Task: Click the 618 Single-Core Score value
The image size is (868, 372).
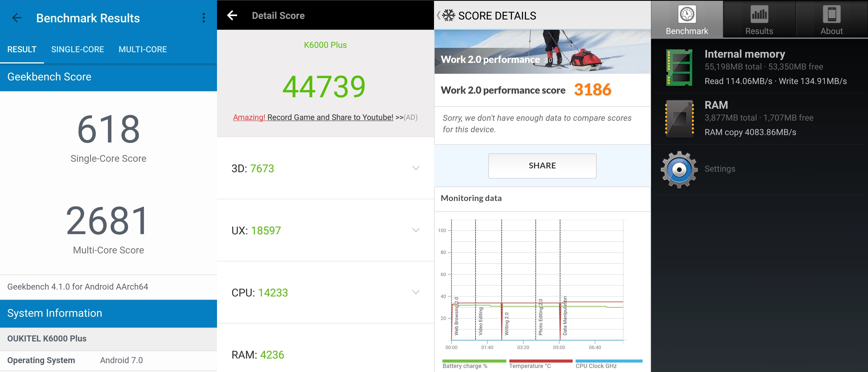Action: coord(108,129)
